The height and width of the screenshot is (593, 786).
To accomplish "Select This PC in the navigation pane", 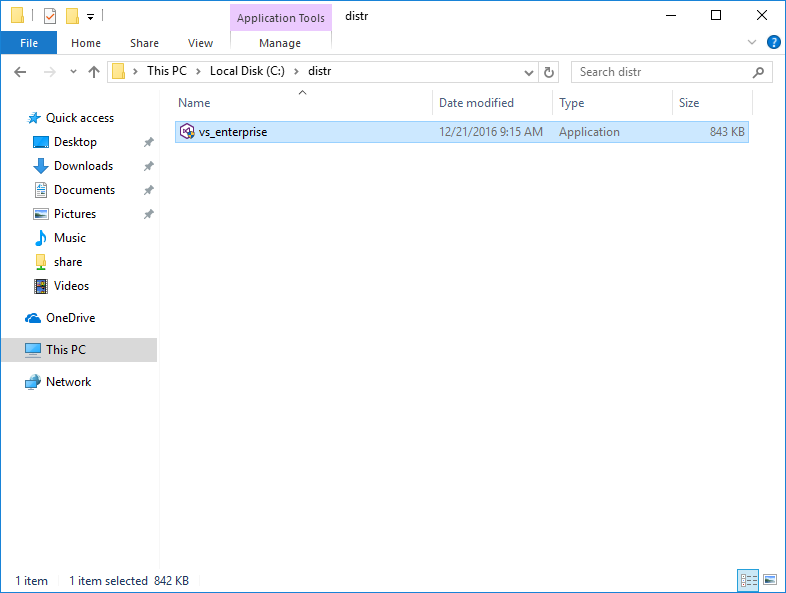I will pyautogui.click(x=79, y=350).
